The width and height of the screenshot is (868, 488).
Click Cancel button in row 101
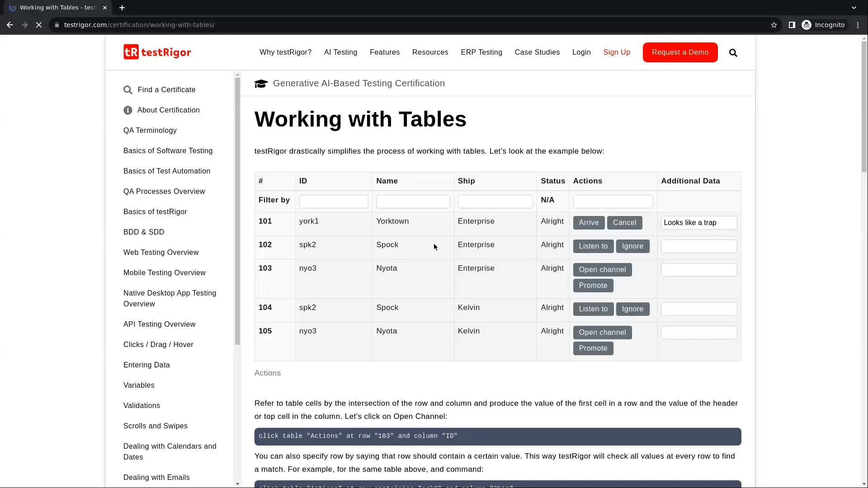(624, 223)
